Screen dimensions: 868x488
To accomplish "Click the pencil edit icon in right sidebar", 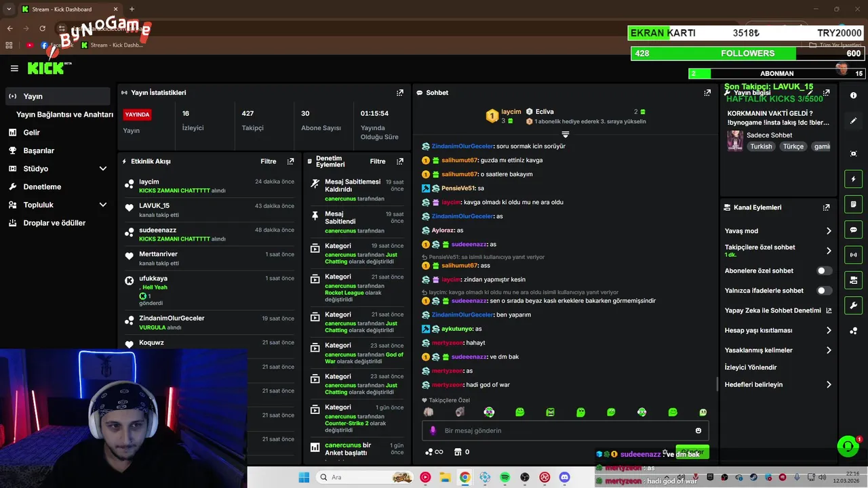I will point(854,121).
